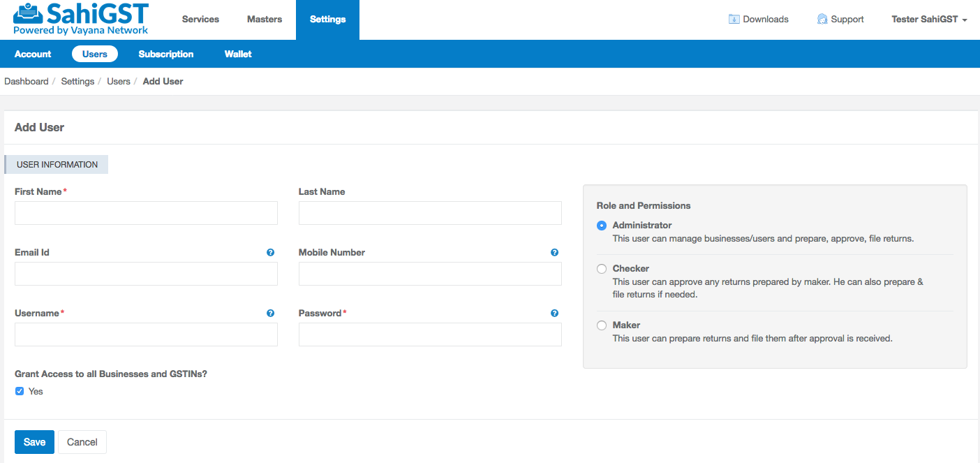The image size is (980, 463).
Task: Open the Services menu
Action: coord(200,20)
